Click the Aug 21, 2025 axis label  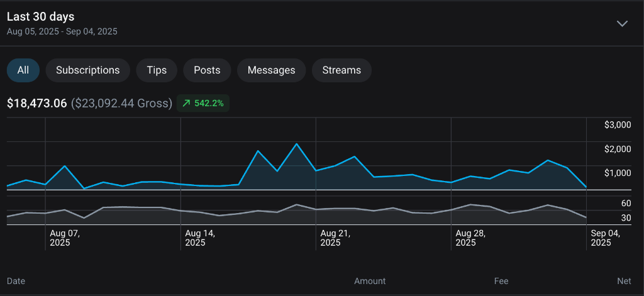[335, 238]
